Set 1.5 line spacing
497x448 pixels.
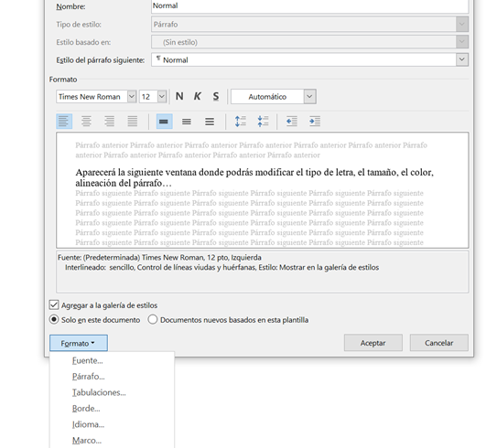tap(187, 122)
